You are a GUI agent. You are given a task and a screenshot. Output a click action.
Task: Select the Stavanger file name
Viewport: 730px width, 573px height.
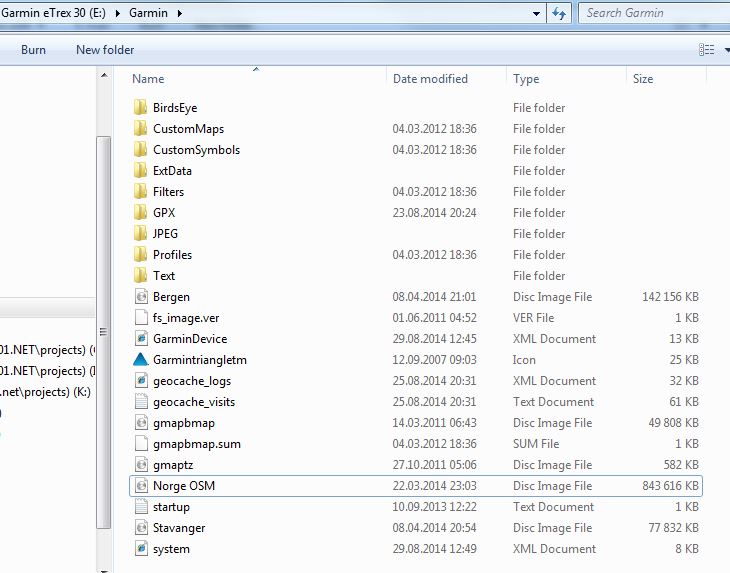[x=179, y=528]
